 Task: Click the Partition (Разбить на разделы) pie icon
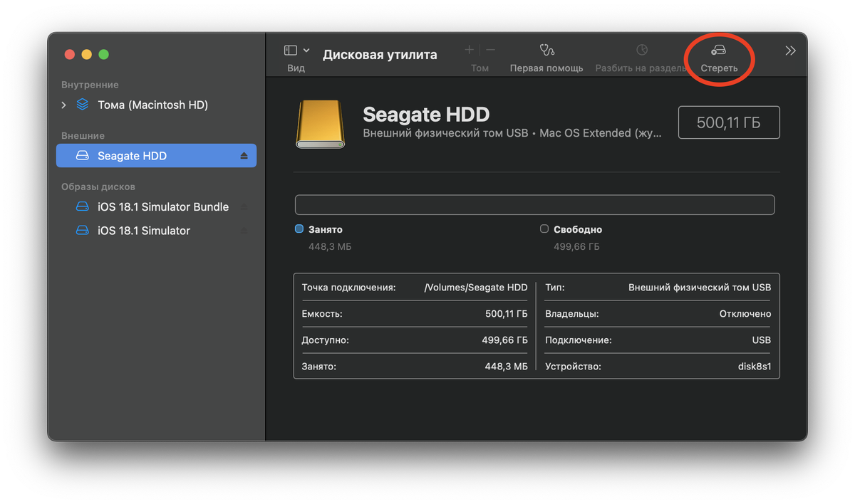[x=642, y=51]
